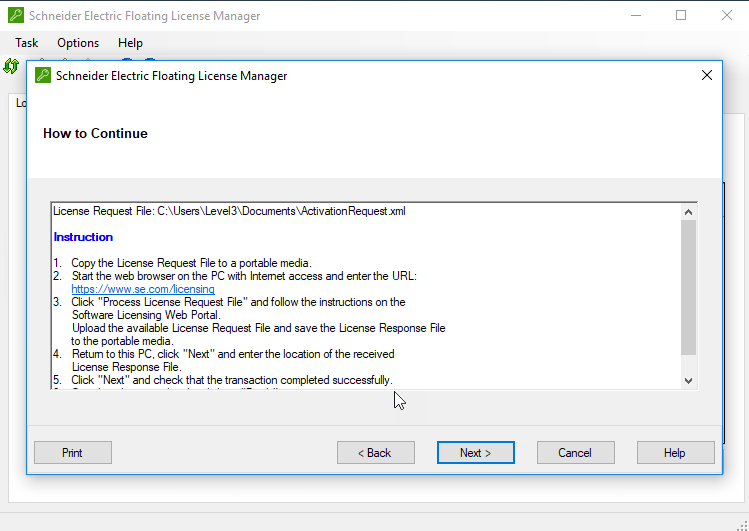
Task: Close the How to Continue dialog
Action: click(706, 75)
